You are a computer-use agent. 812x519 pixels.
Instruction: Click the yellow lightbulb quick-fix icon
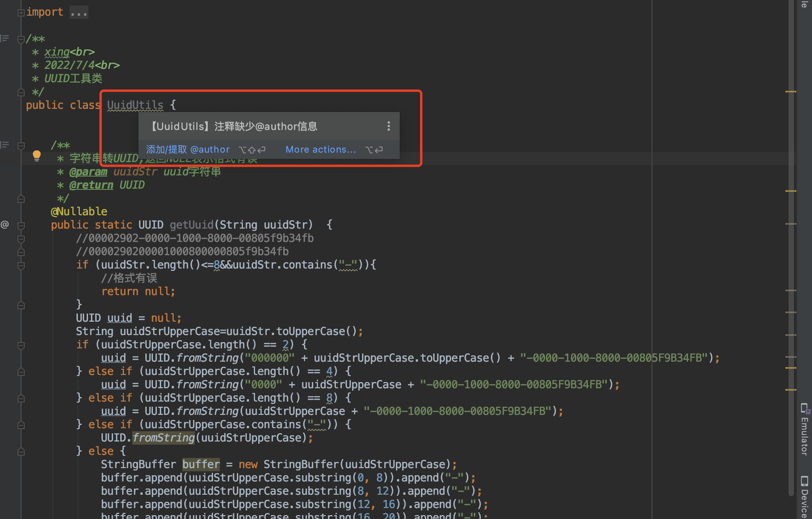(37, 155)
